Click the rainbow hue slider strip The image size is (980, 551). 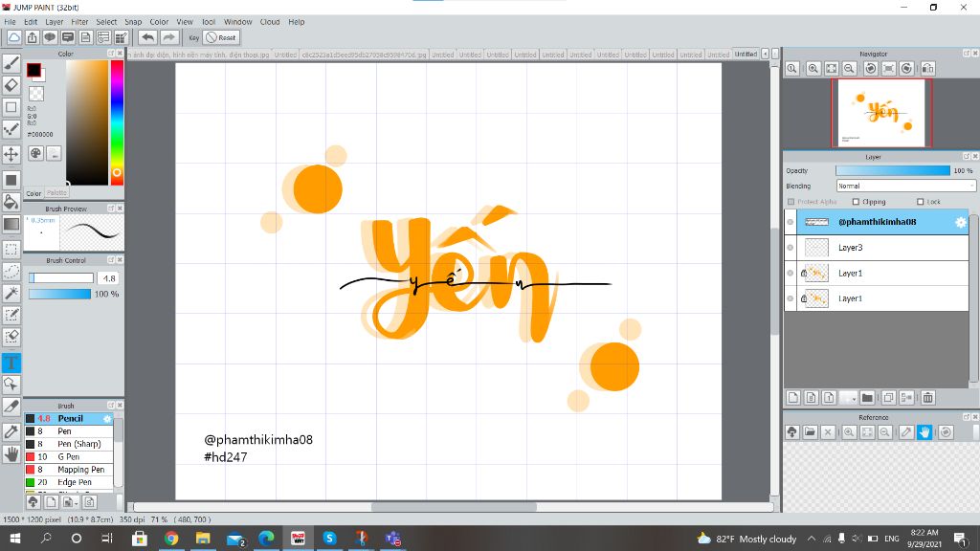tap(117, 122)
